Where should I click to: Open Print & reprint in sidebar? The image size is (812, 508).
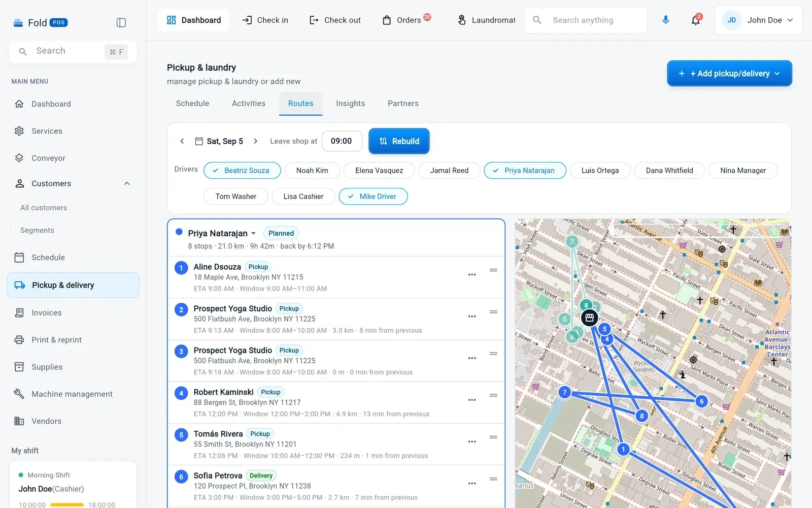(x=73, y=340)
